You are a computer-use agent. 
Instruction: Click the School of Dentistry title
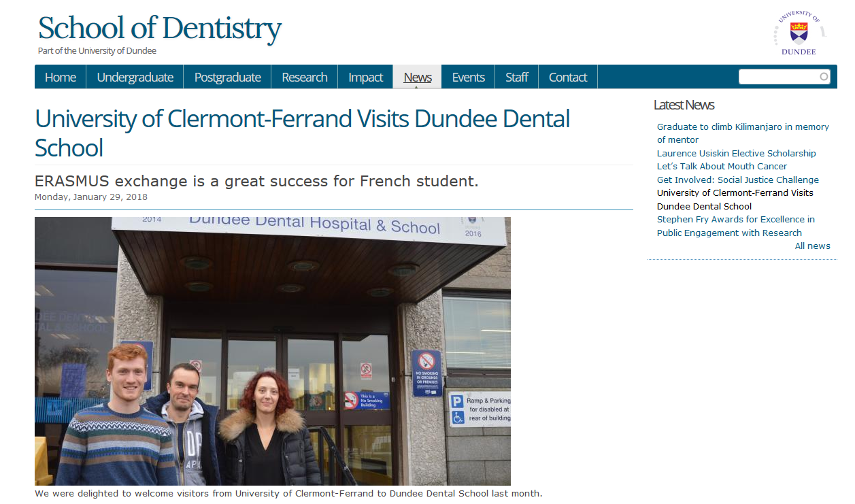coord(160,29)
